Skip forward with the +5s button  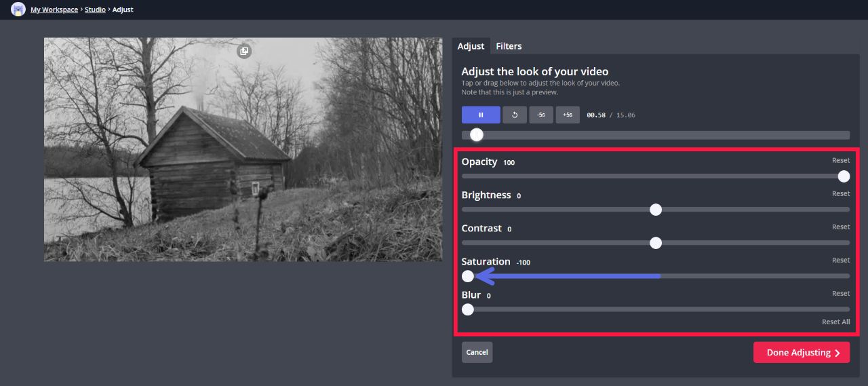[568, 115]
